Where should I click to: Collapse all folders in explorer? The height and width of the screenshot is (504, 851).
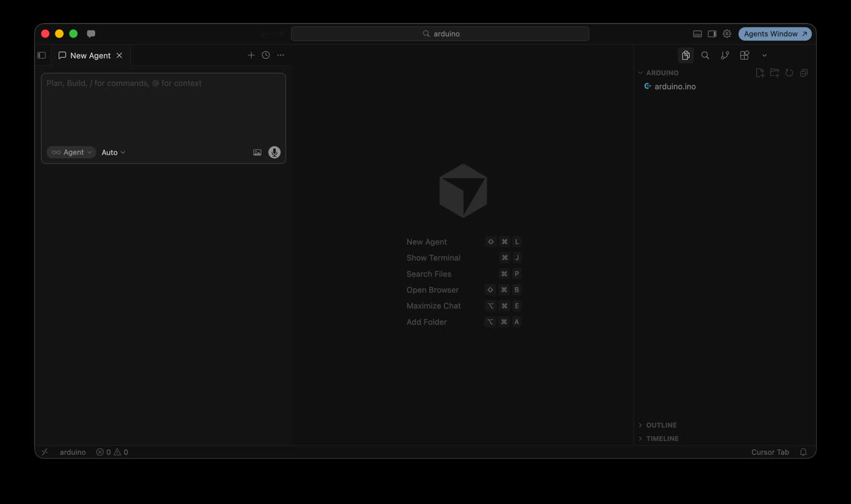pos(804,73)
